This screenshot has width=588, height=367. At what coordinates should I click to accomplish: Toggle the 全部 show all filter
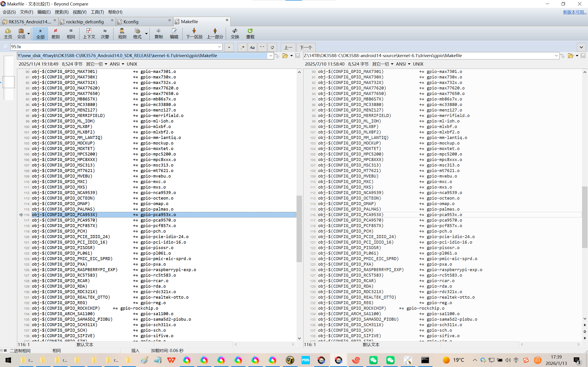[x=40, y=33]
